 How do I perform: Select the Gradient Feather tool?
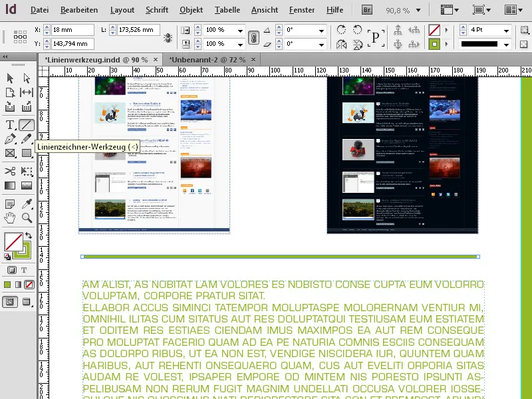tap(27, 186)
